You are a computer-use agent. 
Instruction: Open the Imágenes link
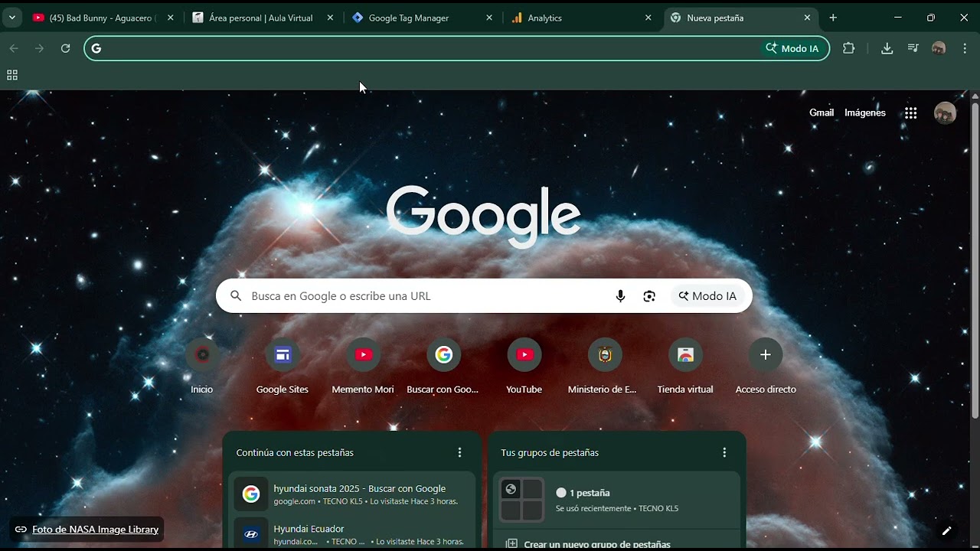coord(865,112)
